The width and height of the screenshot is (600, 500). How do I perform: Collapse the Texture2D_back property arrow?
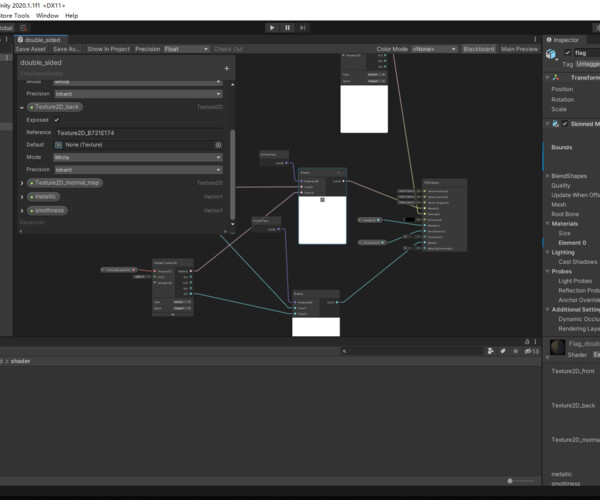[22, 107]
